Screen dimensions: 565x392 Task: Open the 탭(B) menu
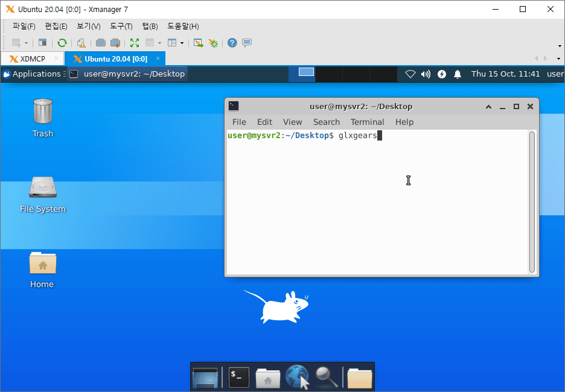click(150, 27)
